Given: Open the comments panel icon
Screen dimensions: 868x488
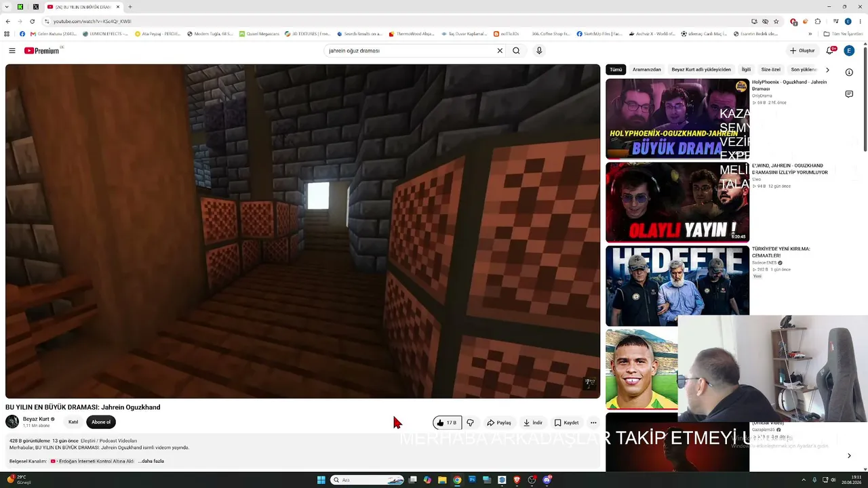Looking at the screenshot, I should pos(849,94).
